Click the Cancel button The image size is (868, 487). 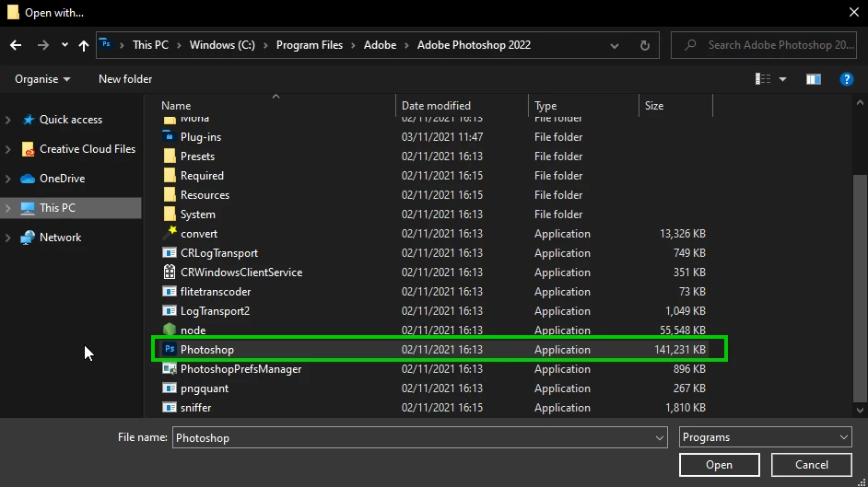[x=812, y=465]
